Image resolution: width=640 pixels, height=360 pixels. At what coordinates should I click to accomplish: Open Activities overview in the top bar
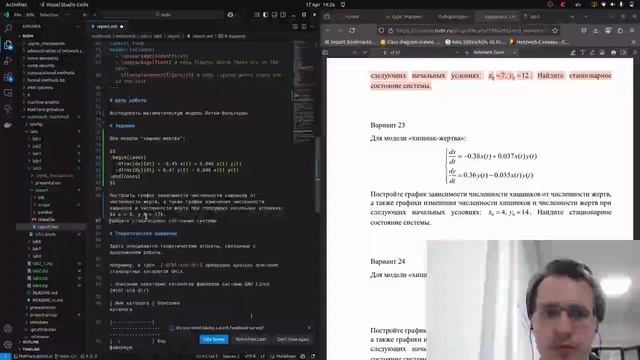pyautogui.click(x=16, y=4)
